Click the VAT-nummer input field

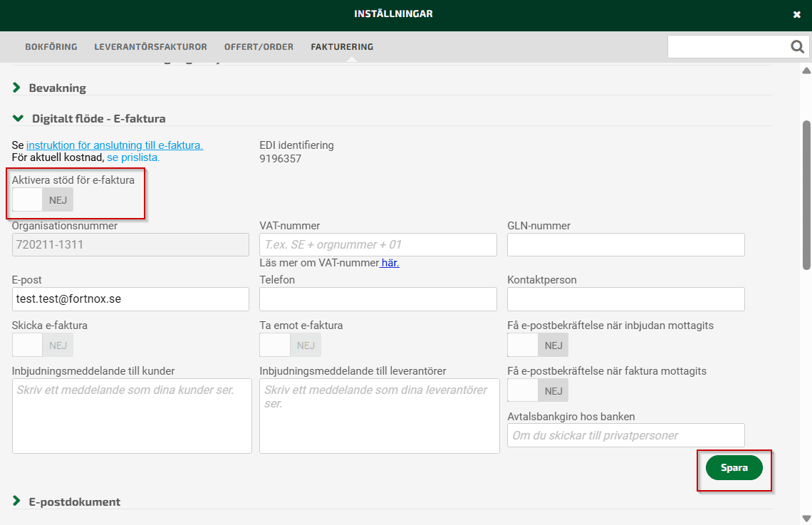(x=378, y=244)
